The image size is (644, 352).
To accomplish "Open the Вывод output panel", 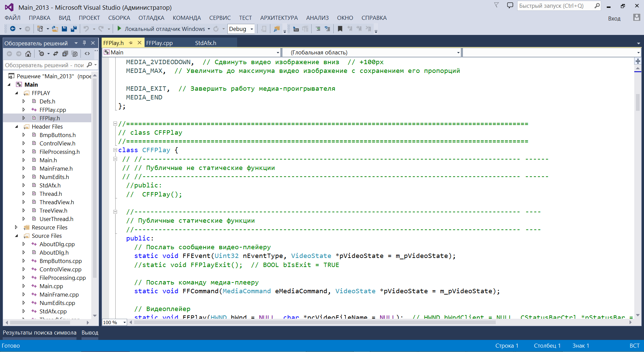I will pyautogui.click(x=90, y=333).
